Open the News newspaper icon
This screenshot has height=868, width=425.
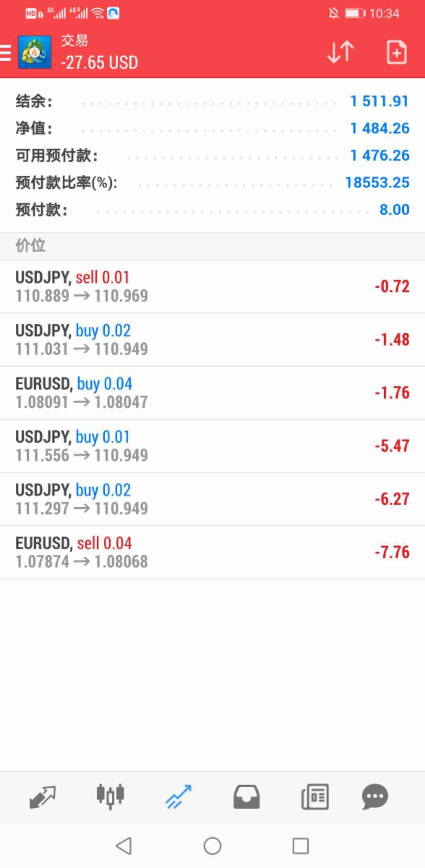[x=315, y=796]
